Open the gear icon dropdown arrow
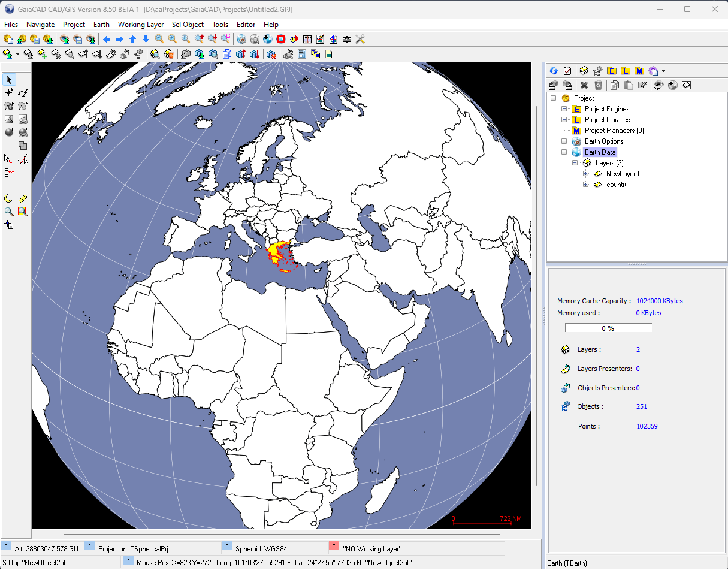Viewport: 728px width, 570px height. coord(664,71)
